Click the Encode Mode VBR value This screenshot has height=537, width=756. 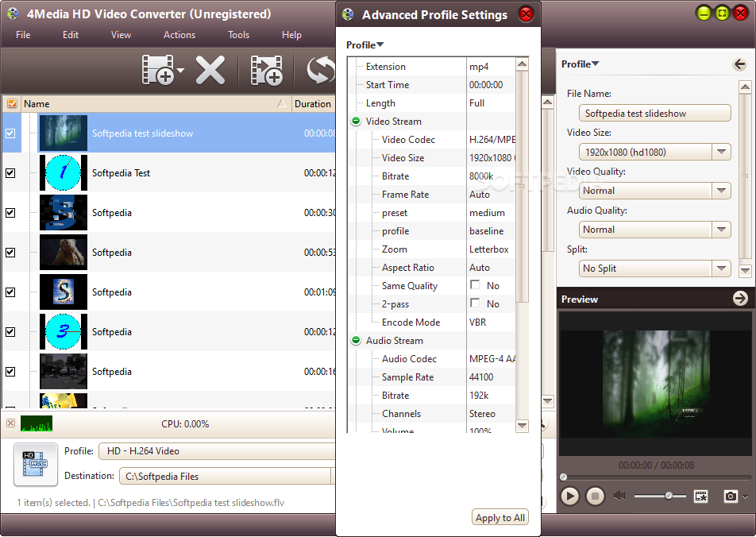pos(478,323)
